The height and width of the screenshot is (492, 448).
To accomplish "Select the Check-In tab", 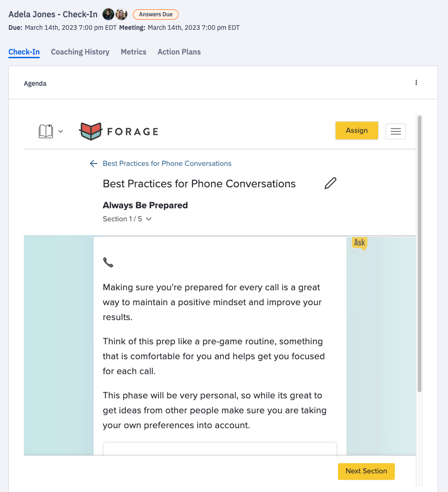I will pos(24,52).
